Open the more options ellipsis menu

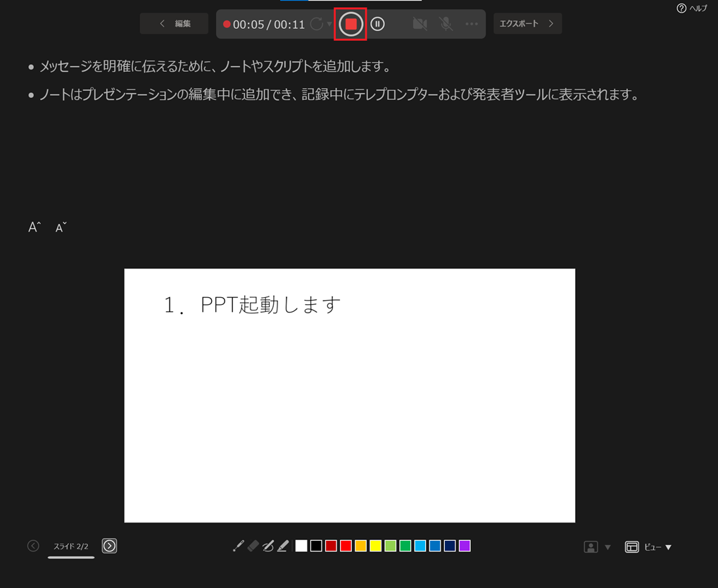click(x=472, y=24)
